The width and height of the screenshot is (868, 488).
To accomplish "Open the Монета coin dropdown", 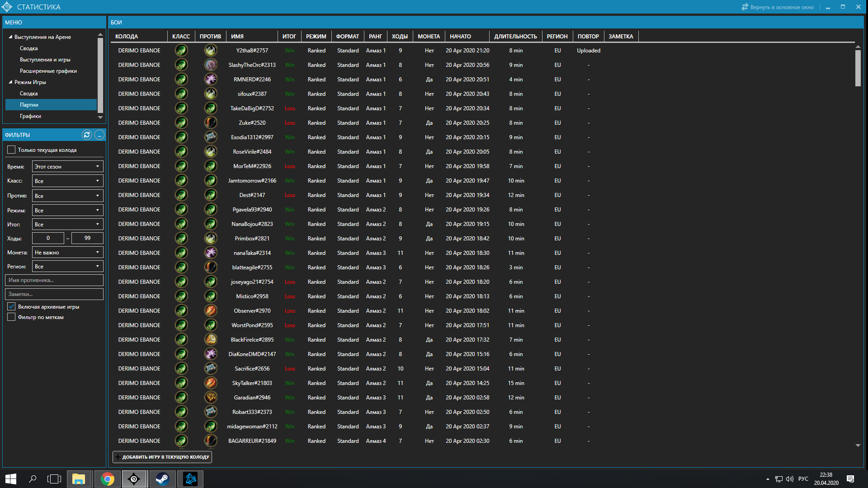I will pyautogui.click(x=68, y=253).
